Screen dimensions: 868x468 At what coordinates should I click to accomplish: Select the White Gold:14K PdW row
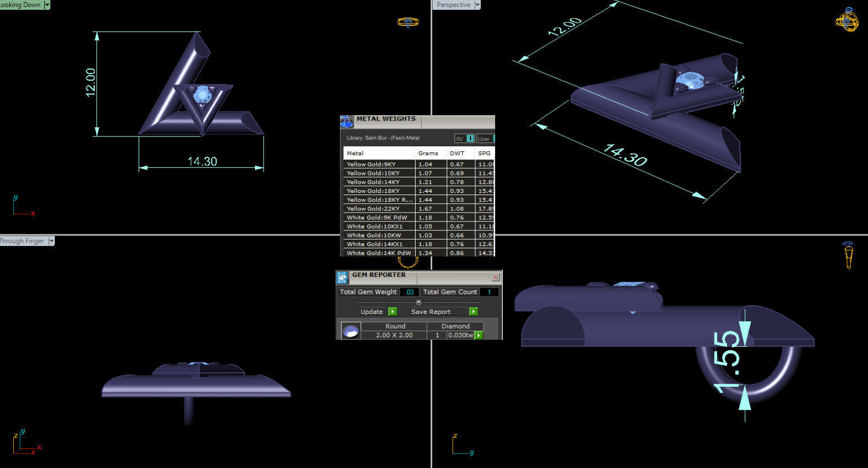(x=419, y=253)
